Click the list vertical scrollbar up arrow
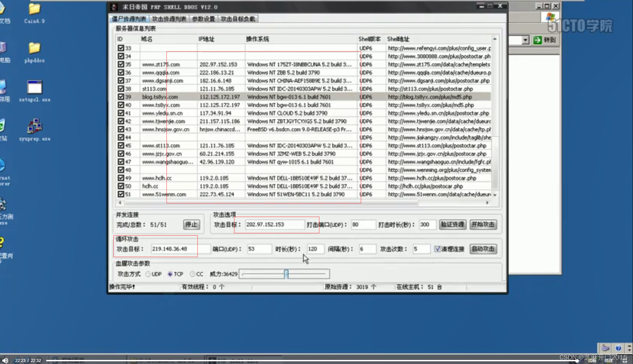This screenshot has width=633, height=364. pyautogui.click(x=495, y=39)
